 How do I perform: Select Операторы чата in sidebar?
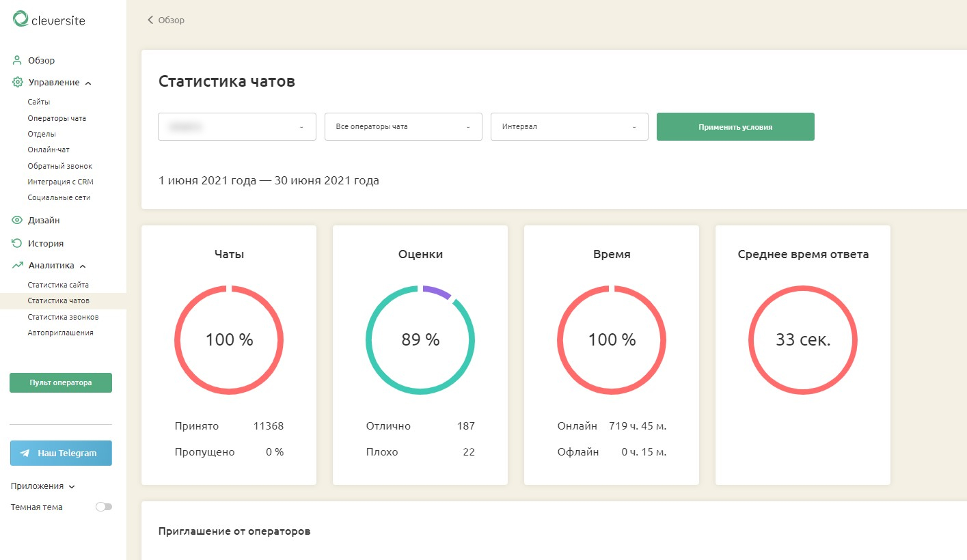coord(57,118)
